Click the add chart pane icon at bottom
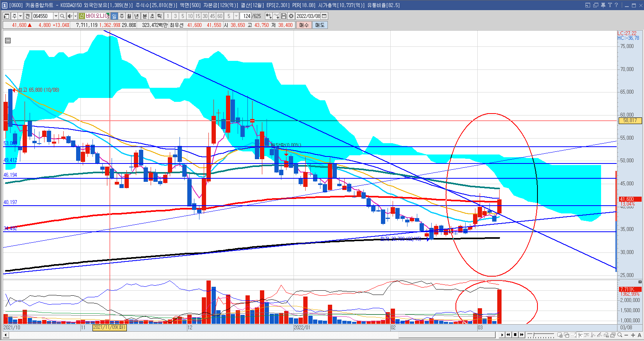 pos(560,335)
